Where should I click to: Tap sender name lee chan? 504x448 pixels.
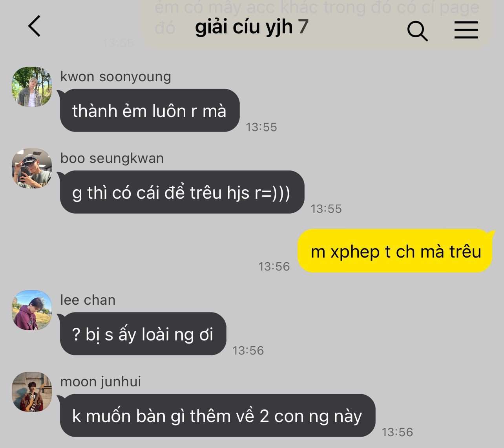88,300
